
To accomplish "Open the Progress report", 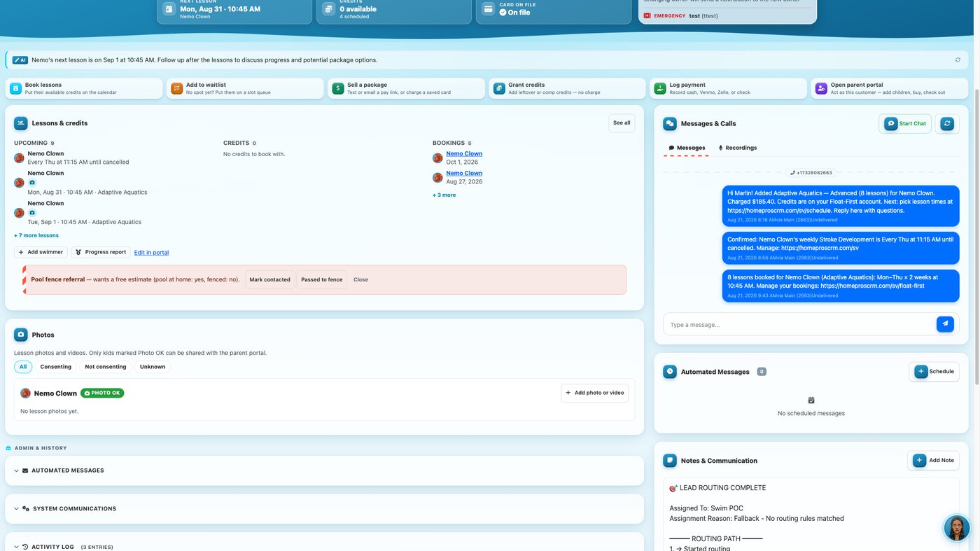I will point(101,252).
